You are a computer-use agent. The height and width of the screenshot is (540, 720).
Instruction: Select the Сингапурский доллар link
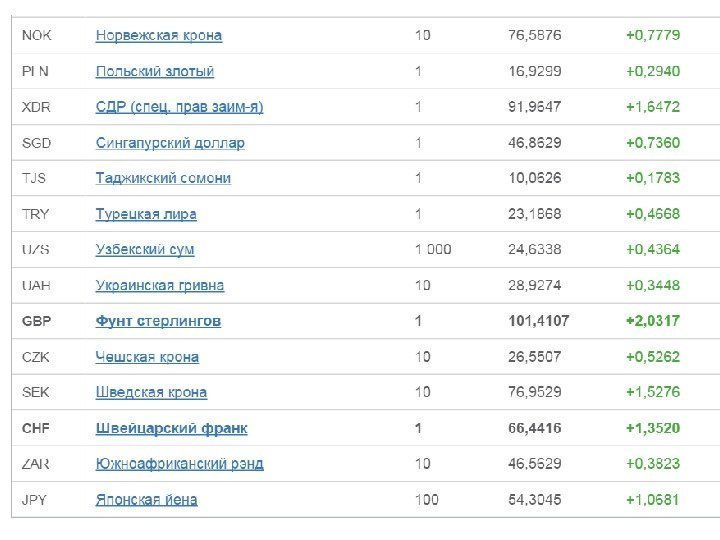[170, 143]
